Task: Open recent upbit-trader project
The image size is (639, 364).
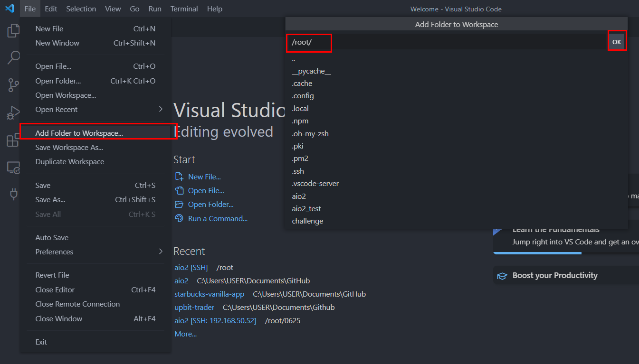Action: (x=194, y=307)
